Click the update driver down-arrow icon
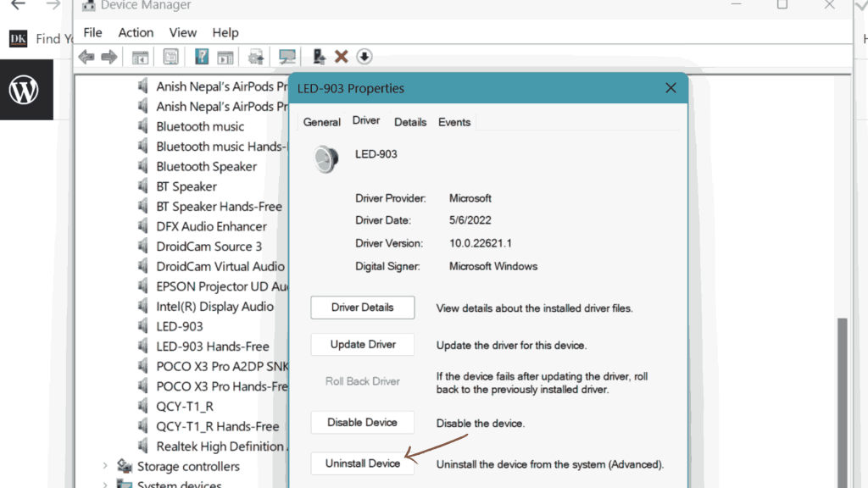 tap(364, 57)
